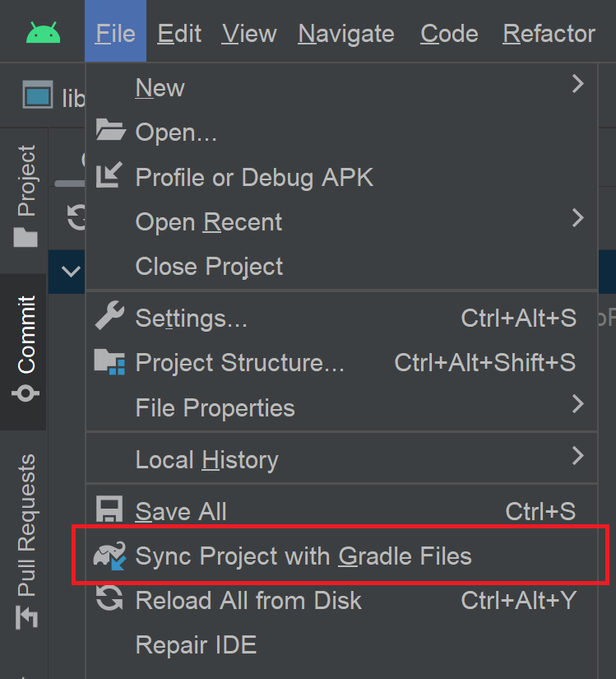Click the wrench icon for Settings
The width and height of the screenshot is (616, 679).
point(109,318)
